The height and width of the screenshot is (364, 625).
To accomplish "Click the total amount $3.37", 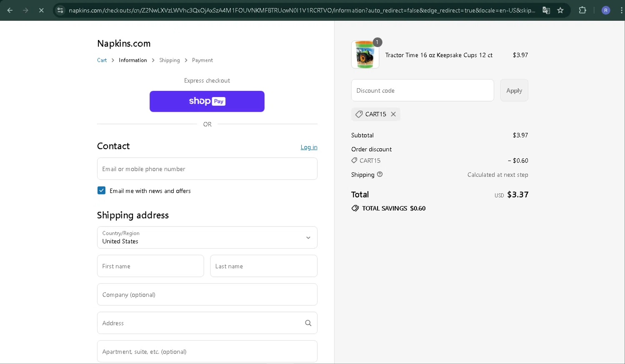I will 518,194.
